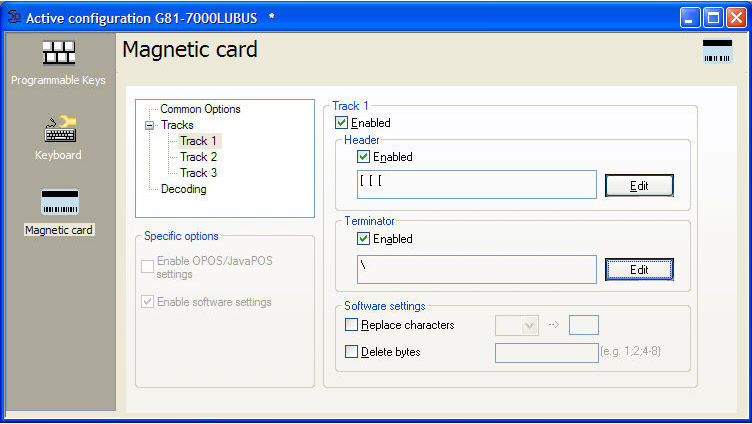This screenshot has width=752, height=424.
Task: Click the magnetic card icon at top right
Action: point(717,53)
